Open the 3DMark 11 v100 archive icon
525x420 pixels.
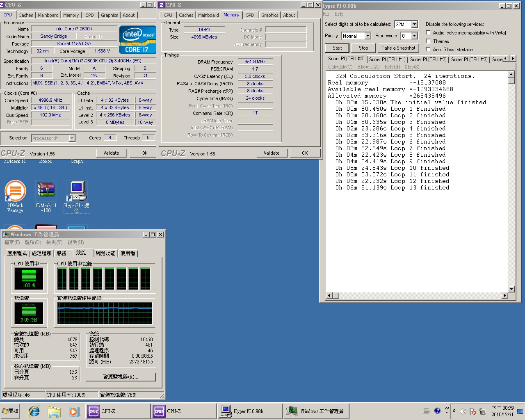coord(46,196)
